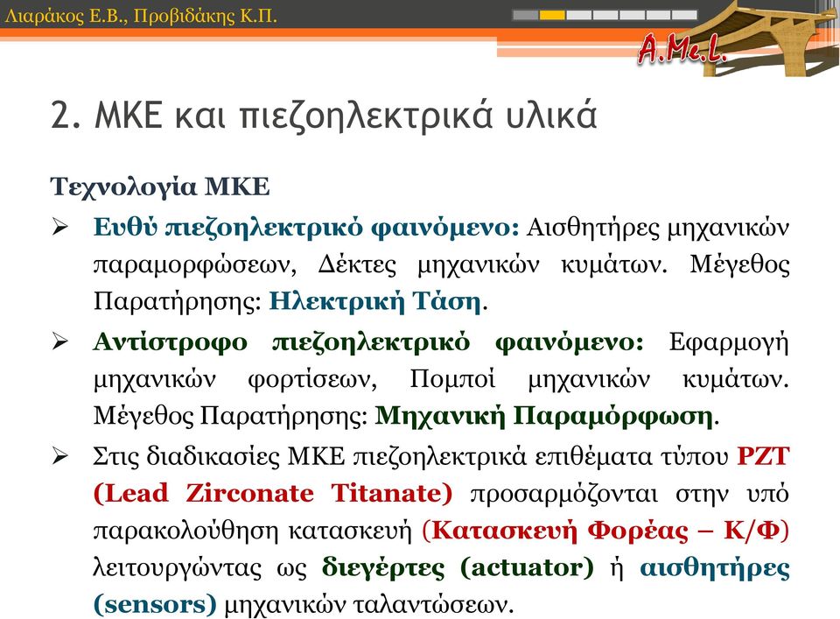Click the word 'φορτίσεων,'
The image size is (840, 619).
pos(313,379)
